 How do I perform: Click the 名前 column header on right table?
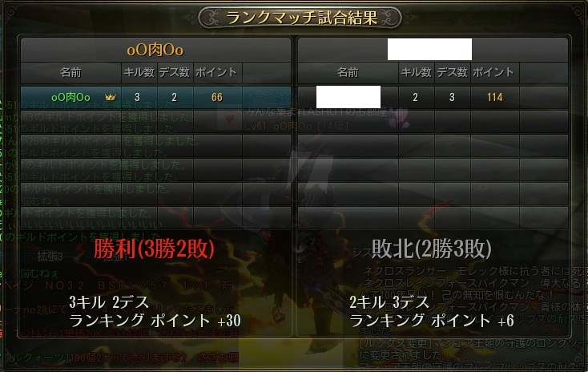pos(348,72)
